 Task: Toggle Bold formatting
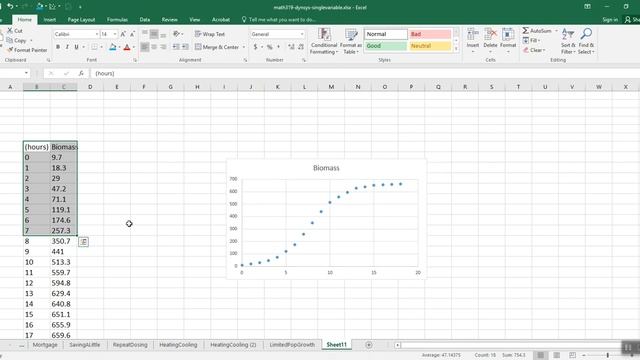[58, 47]
